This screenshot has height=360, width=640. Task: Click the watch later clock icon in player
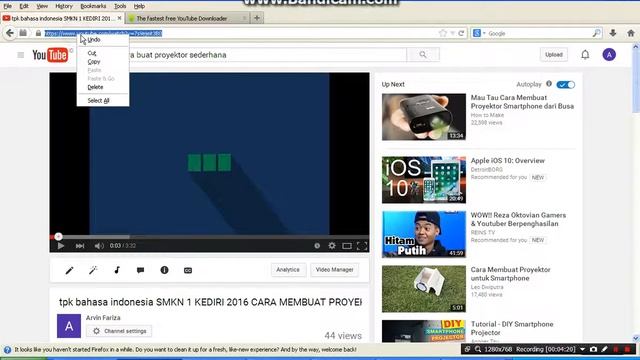317,246
